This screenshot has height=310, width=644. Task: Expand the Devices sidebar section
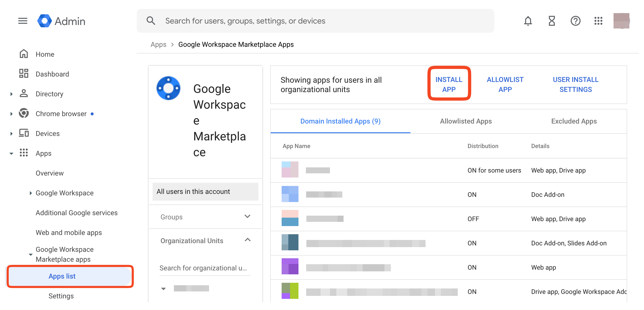(11, 133)
